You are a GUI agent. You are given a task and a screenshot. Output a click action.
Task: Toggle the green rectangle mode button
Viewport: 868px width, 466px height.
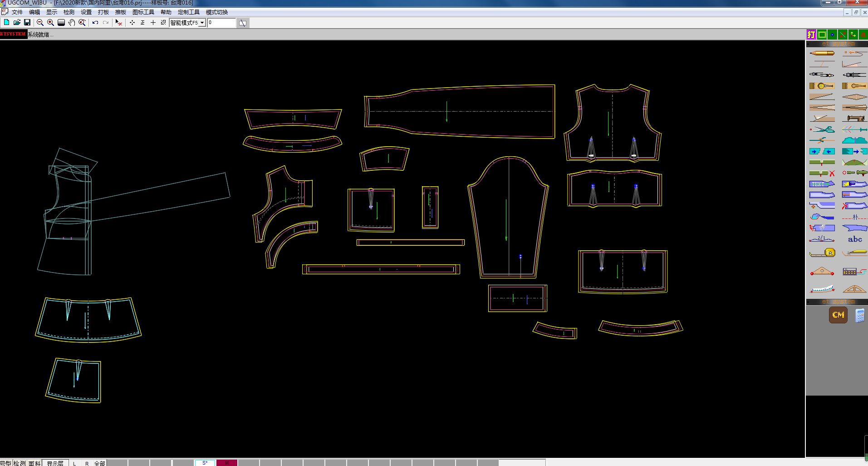(x=822, y=35)
